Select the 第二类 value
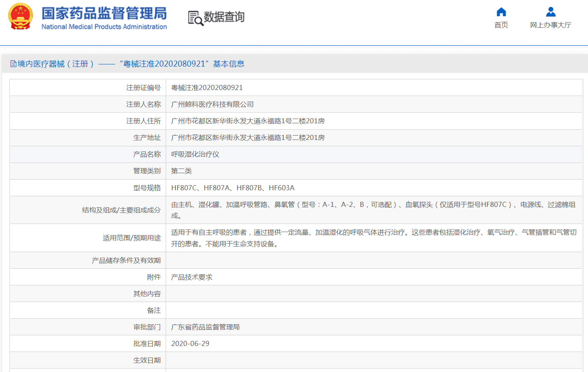 coord(181,171)
